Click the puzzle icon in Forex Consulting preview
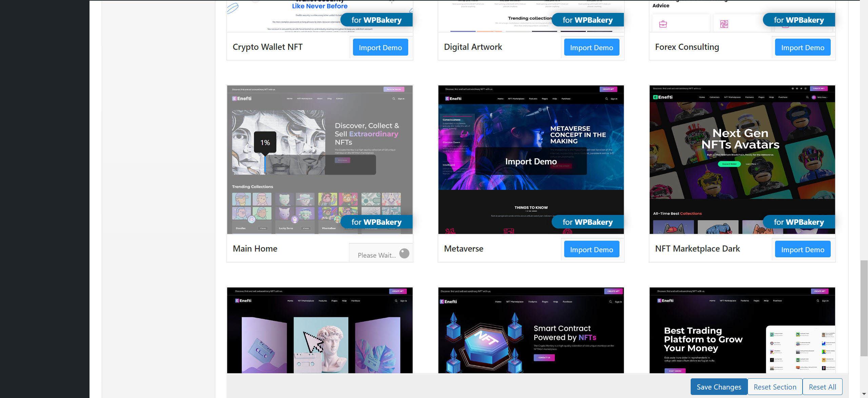Screen dimensions: 868x398 coord(724,24)
